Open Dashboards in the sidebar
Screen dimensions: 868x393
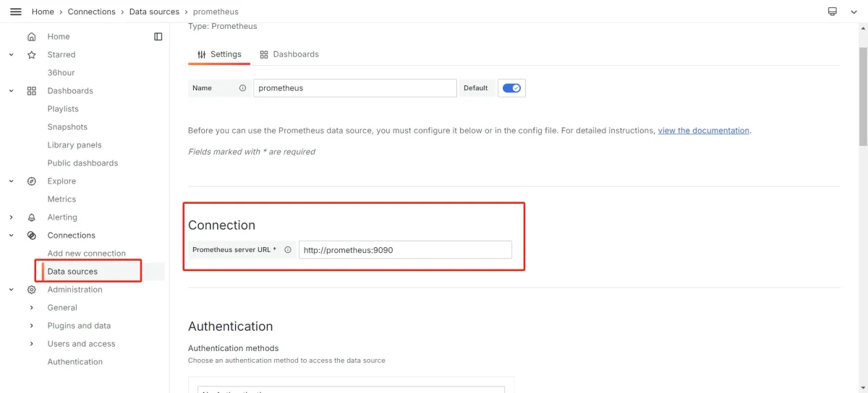pos(70,91)
